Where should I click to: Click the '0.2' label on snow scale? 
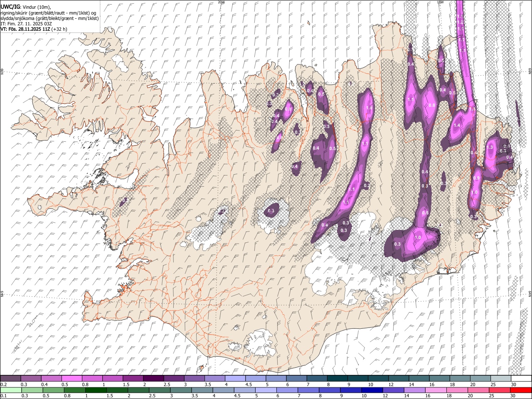click(4, 384)
